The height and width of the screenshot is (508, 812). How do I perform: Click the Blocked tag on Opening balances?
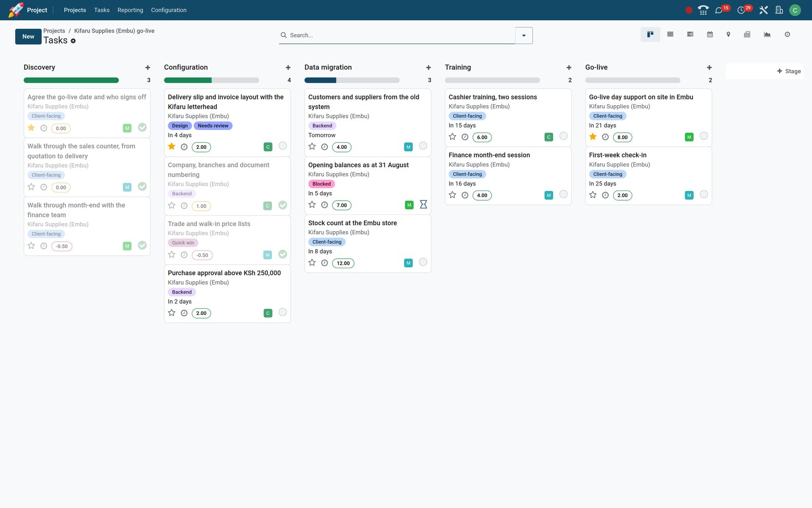point(322,184)
